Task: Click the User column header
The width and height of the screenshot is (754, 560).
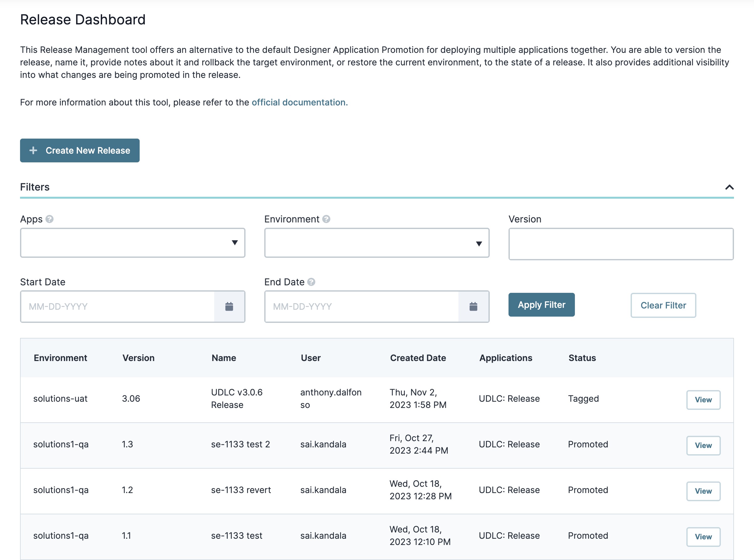Action: coord(311,358)
